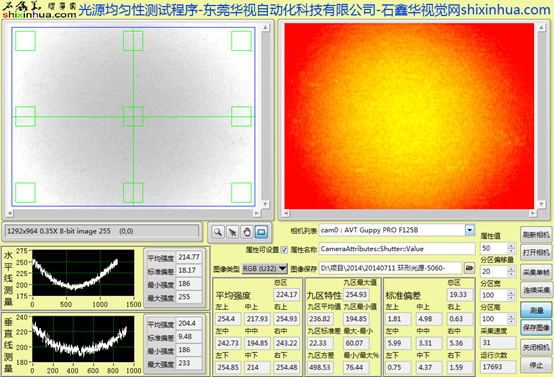The image size is (554, 377).
Task: Click the 保存图像 button
Action: point(536,328)
